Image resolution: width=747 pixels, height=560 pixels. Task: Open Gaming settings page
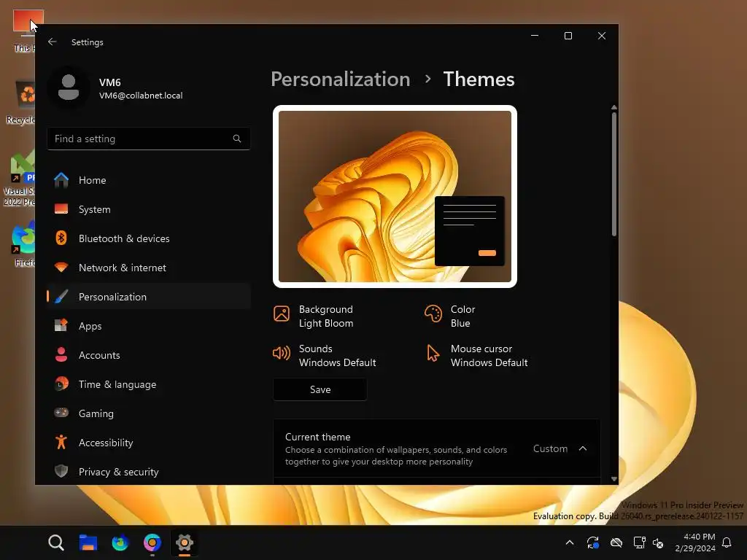[149, 413]
